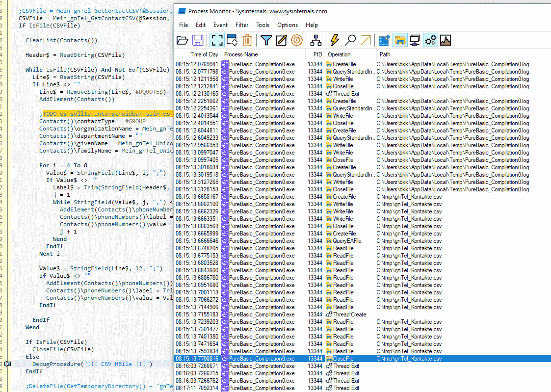Toggle Show Network Activity
Viewport: 551px width, 392px height.
pyautogui.click(x=415, y=40)
